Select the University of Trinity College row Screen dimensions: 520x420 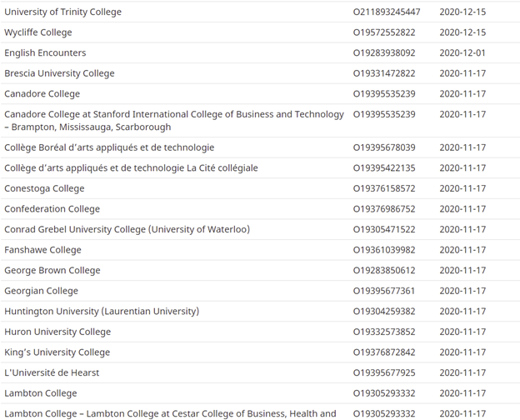point(260,12)
